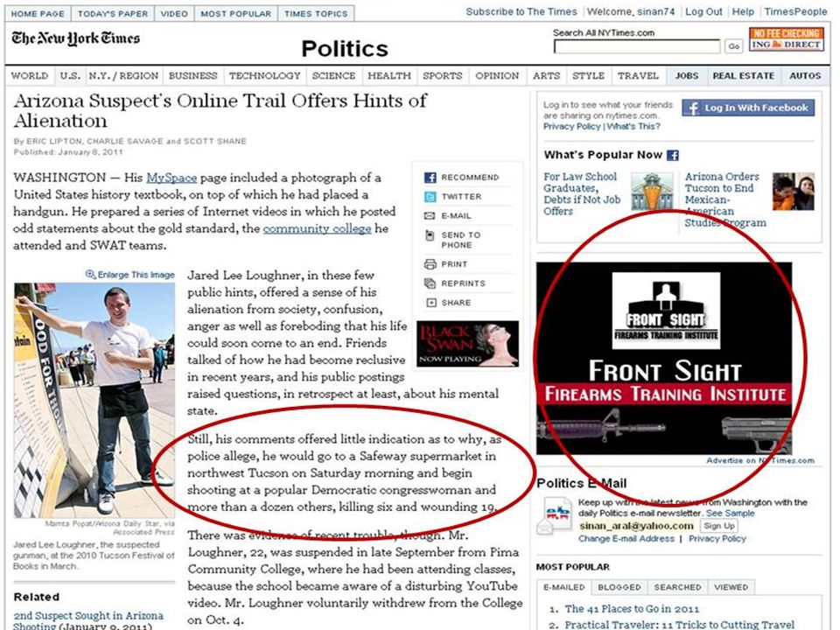Click Log In With Facebook button

point(748,108)
